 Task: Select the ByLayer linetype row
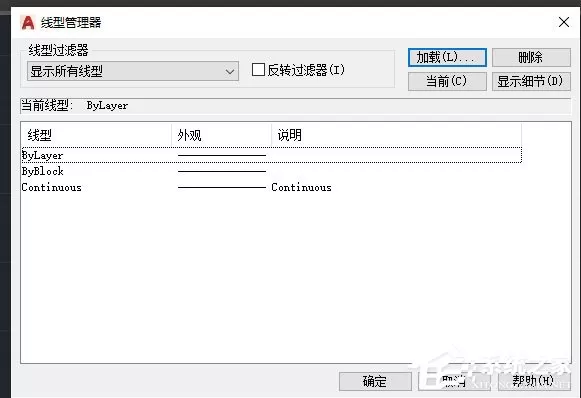272,155
